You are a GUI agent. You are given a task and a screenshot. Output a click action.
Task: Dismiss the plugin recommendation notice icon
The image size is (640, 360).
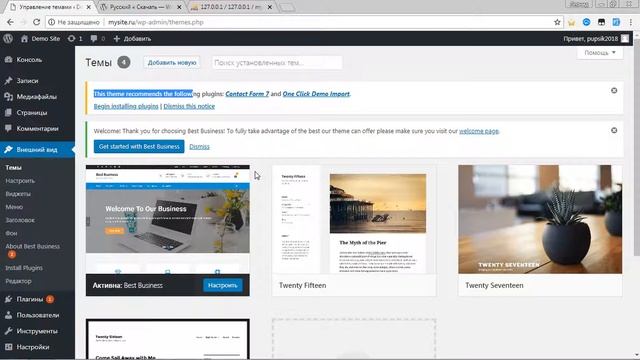pos(614,91)
